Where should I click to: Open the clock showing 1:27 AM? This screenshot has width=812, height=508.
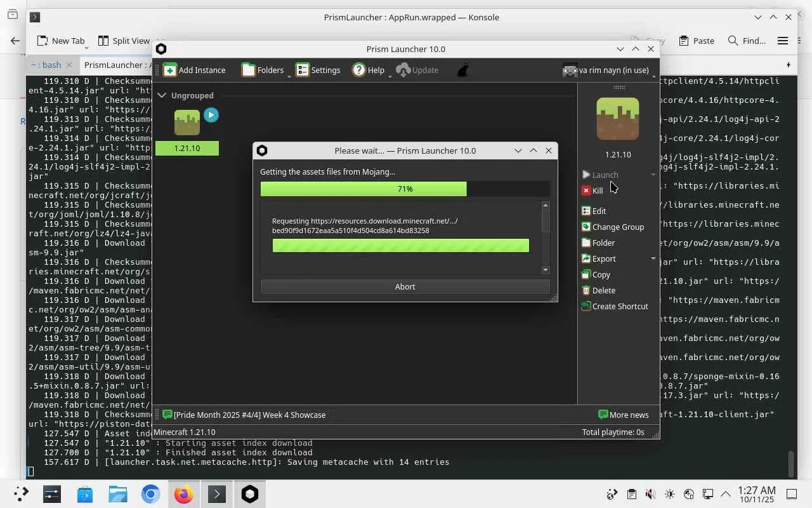pos(757,494)
